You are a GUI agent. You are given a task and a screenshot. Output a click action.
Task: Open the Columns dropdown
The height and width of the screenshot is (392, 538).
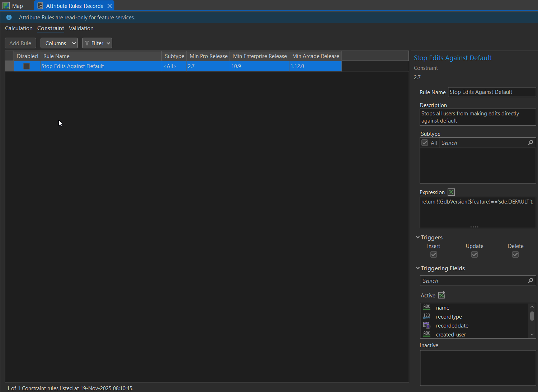pyautogui.click(x=59, y=43)
